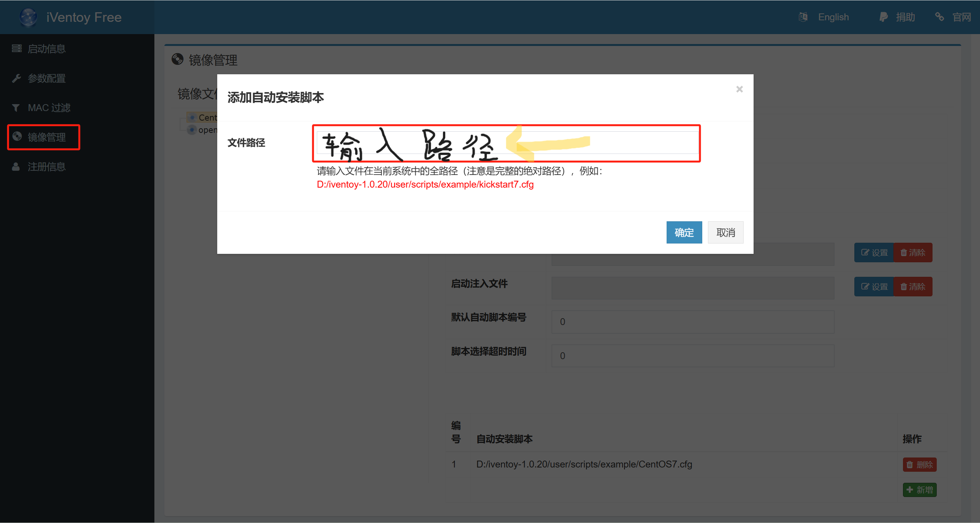980x523 pixels.
Task: Delete the CentOS7.cfg script row
Action: click(919, 464)
